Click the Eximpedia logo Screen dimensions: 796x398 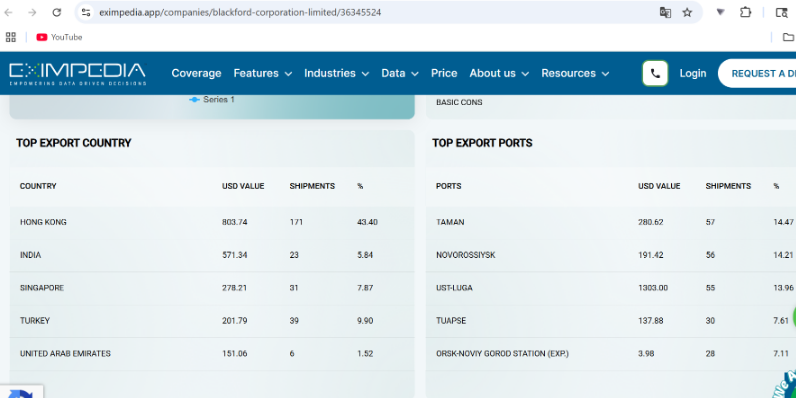77,74
